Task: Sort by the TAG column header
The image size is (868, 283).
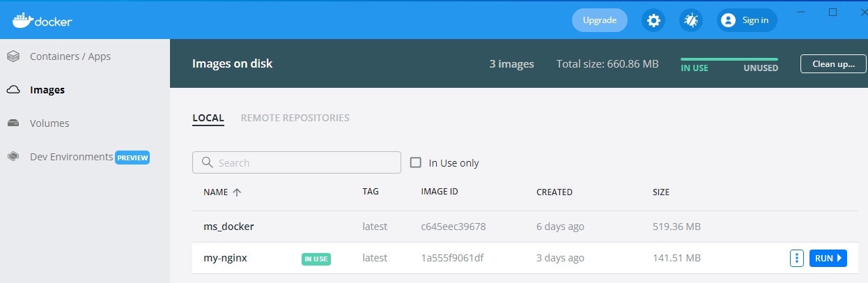Action: 371,192
